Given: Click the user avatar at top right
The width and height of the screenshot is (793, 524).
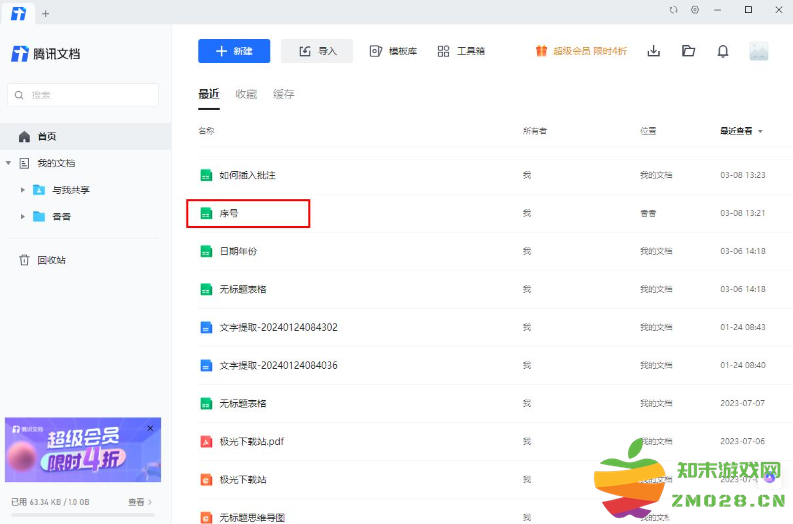Looking at the screenshot, I should (x=759, y=51).
